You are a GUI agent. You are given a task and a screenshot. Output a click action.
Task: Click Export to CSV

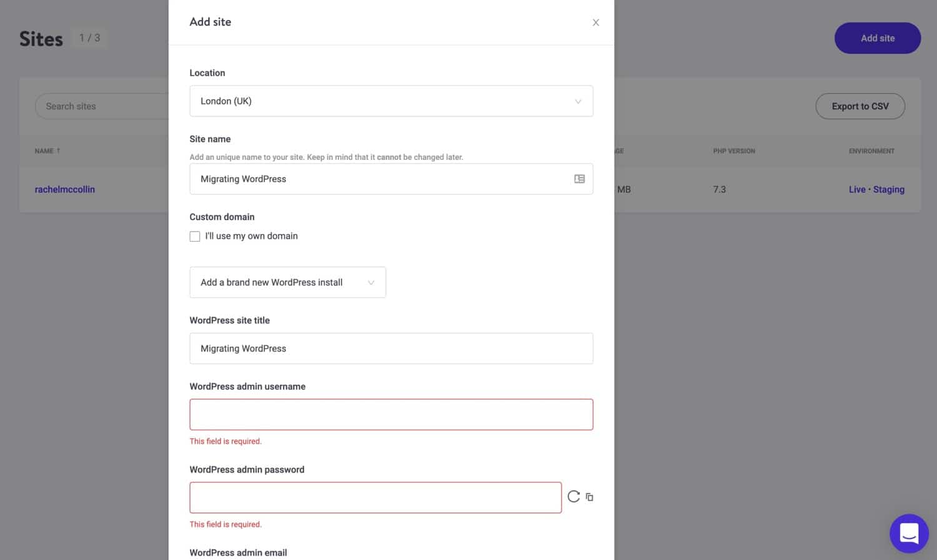pyautogui.click(x=860, y=106)
